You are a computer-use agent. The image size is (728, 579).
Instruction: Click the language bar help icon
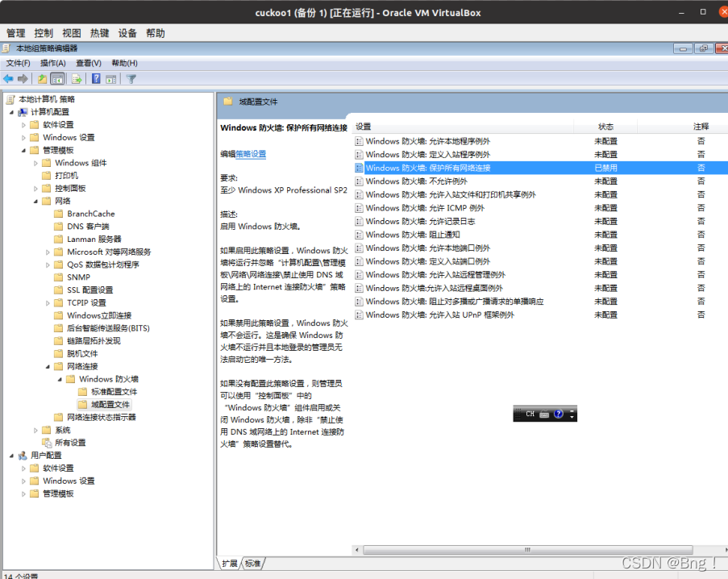(x=559, y=414)
